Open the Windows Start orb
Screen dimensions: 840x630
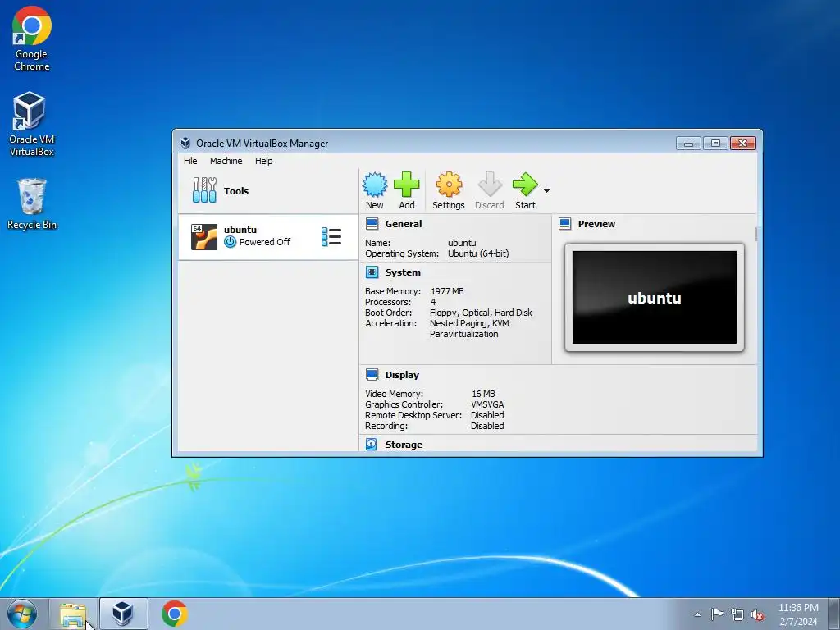(x=22, y=614)
